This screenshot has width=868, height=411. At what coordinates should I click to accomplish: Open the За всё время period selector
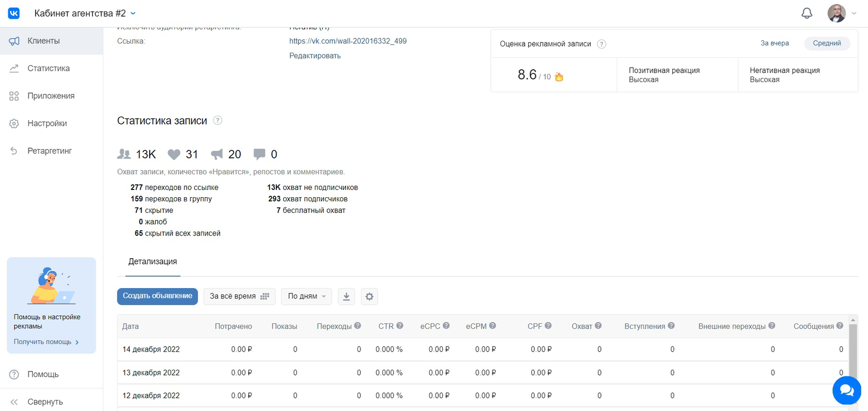(x=239, y=296)
